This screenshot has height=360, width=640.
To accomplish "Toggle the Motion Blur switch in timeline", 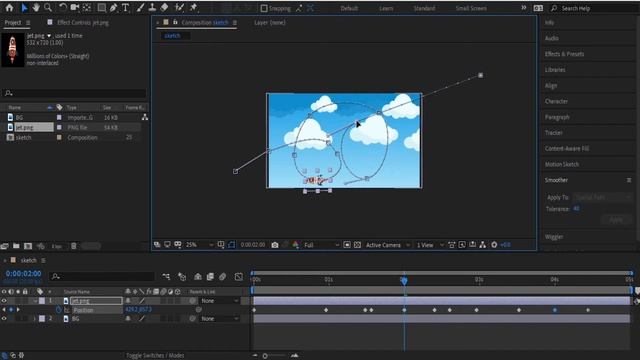I will point(222,277).
